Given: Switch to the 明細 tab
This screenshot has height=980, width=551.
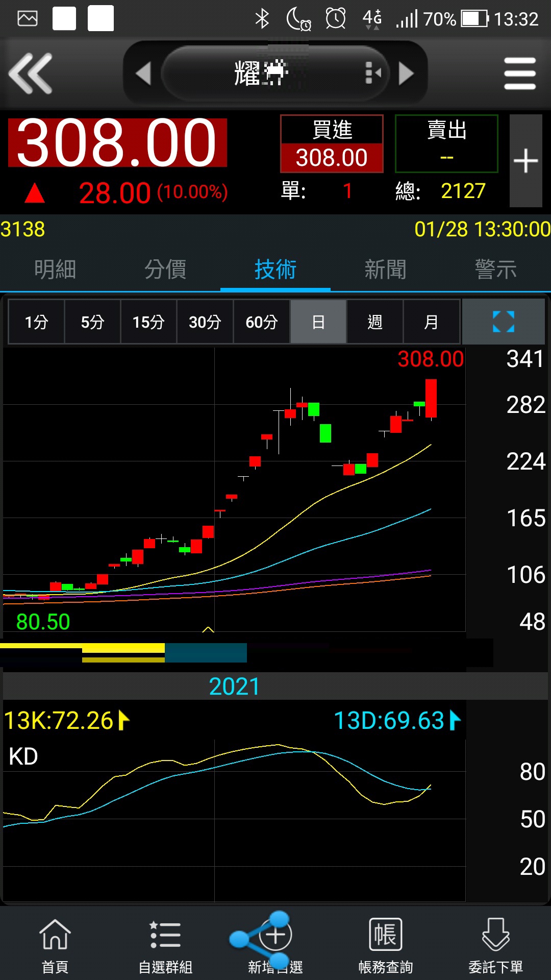Looking at the screenshot, I should [55, 269].
